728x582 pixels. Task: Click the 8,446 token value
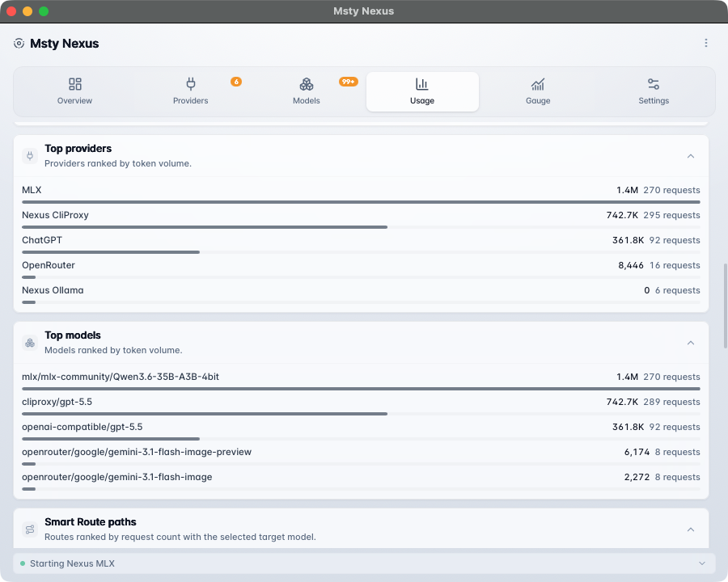point(630,265)
